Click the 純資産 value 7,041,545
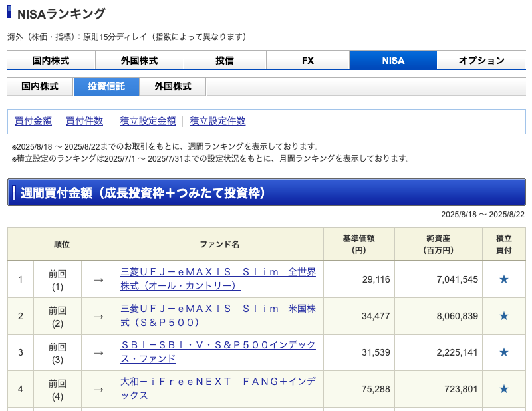The height and width of the screenshot is (411, 532). (457, 279)
